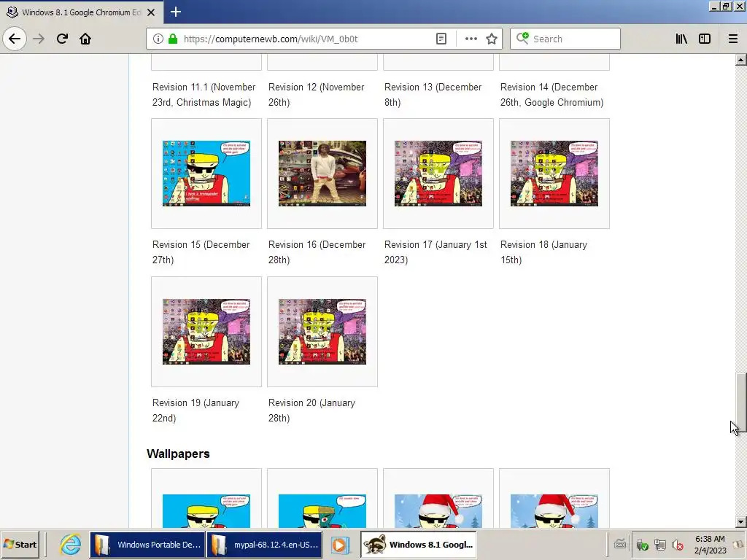The width and height of the screenshot is (747, 560).
Task: Open the hamburger application menu
Action: tap(732, 39)
